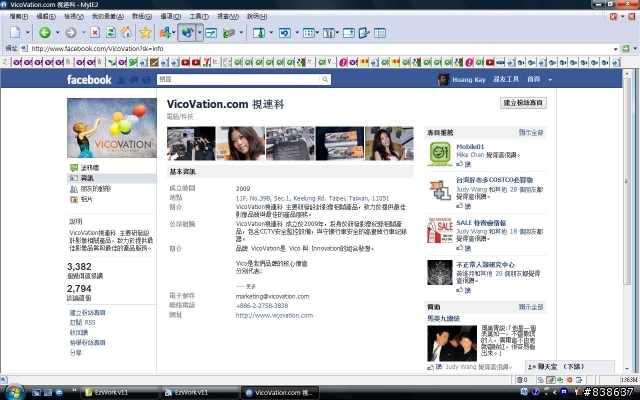Refresh page with green arrows icon
The height and width of the screenshot is (400, 640).
click(111, 33)
